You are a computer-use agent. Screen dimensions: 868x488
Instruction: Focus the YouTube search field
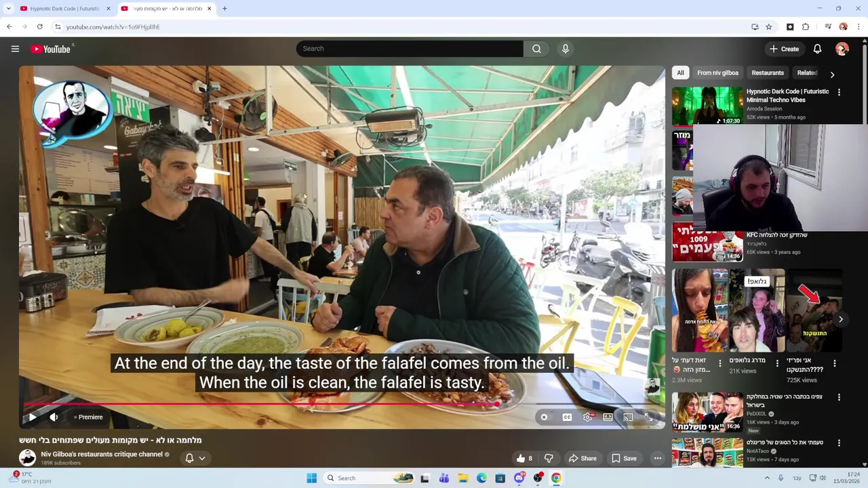(410, 49)
